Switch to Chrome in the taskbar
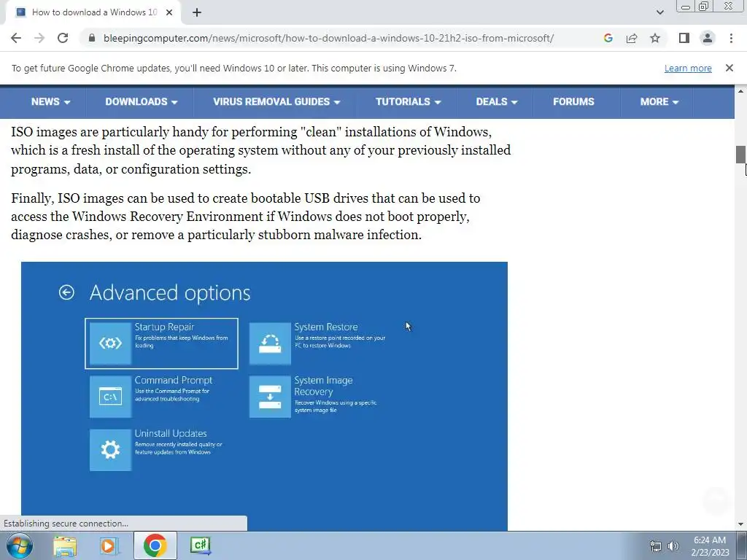This screenshot has height=560, width=747. pos(155,545)
